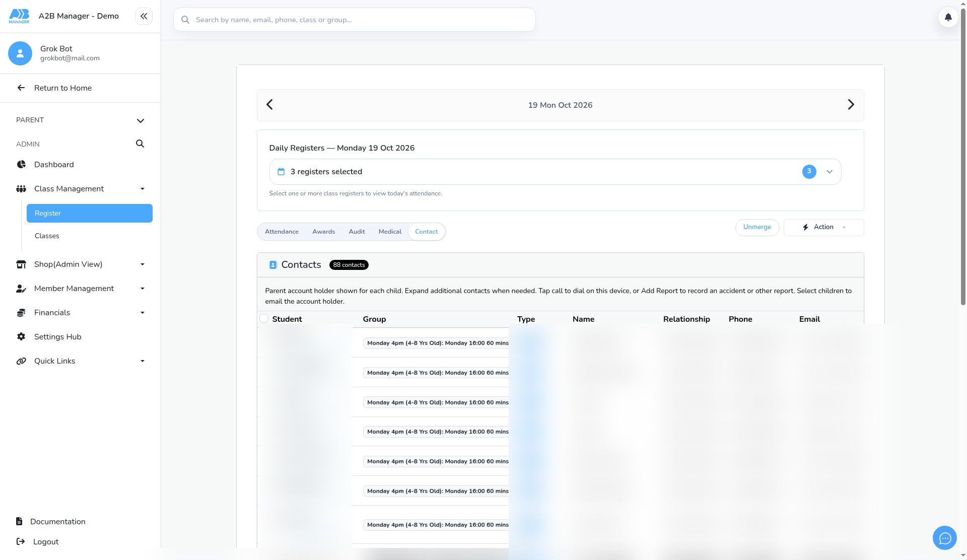Image resolution: width=967 pixels, height=560 pixels.
Task: Open Register in the sidebar
Action: click(90, 213)
